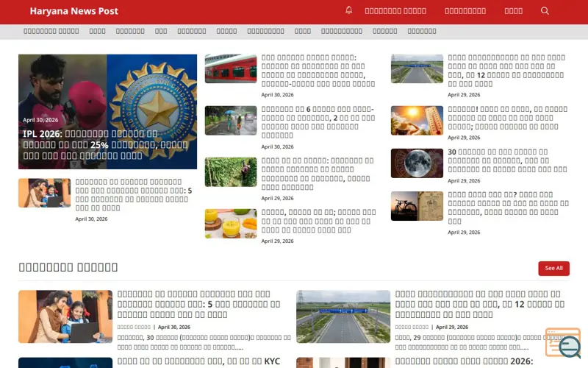Click the See All button

coord(553,268)
